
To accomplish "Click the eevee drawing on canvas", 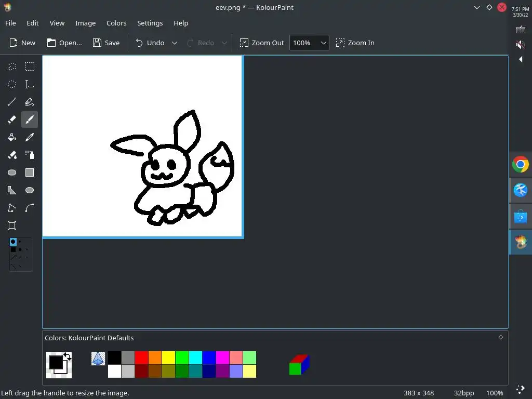I will click(x=172, y=168).
